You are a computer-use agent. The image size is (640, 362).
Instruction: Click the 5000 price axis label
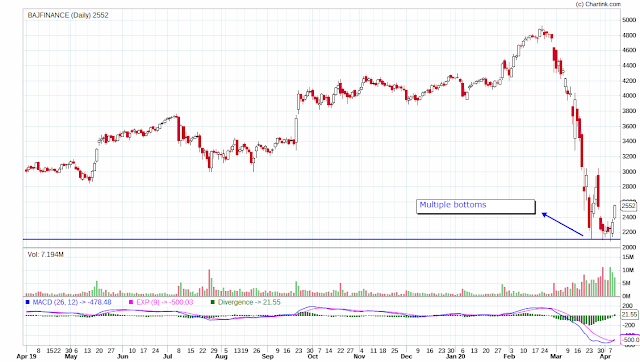629,20
